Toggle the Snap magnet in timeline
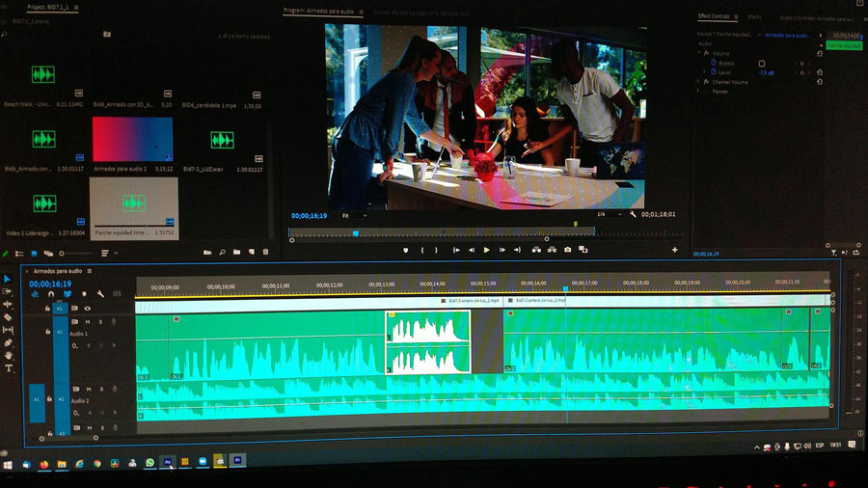Image resolution: width=868 pixels, height=488 pixels. 51,294
